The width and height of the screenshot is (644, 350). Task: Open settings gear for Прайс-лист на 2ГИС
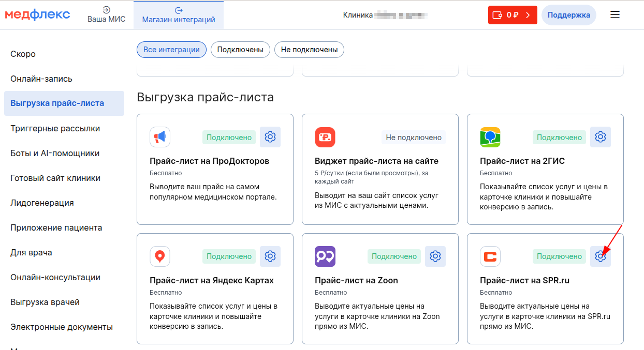click(x=600, y=137)
